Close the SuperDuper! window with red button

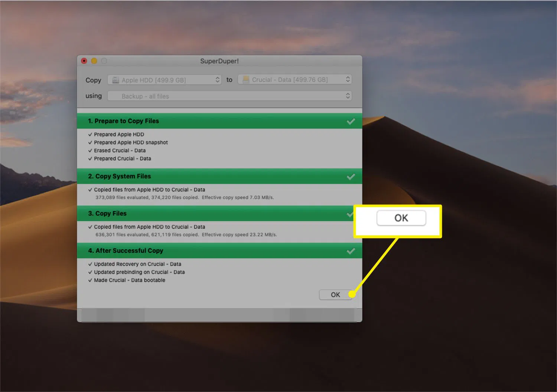pos(84,61)
